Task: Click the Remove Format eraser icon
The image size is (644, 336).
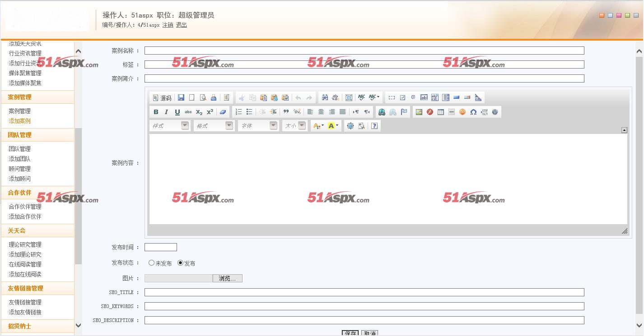Action: click(222, 112)
